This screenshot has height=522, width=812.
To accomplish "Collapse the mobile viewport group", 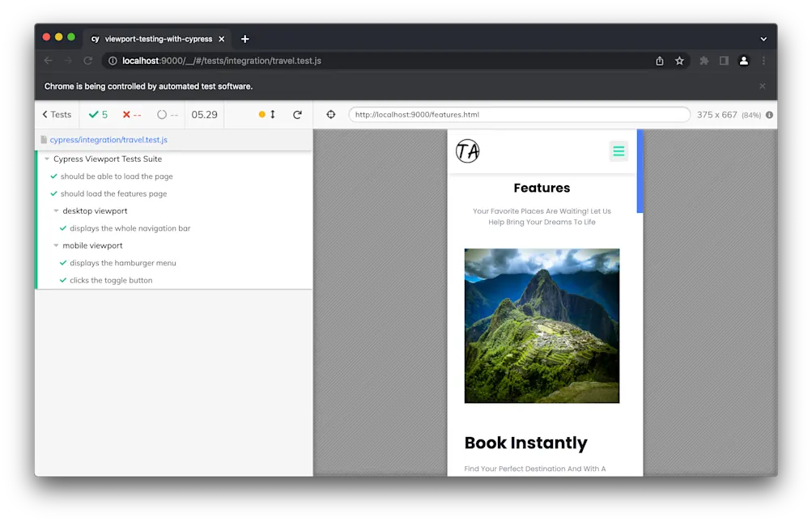I will [x=92, y=245].
